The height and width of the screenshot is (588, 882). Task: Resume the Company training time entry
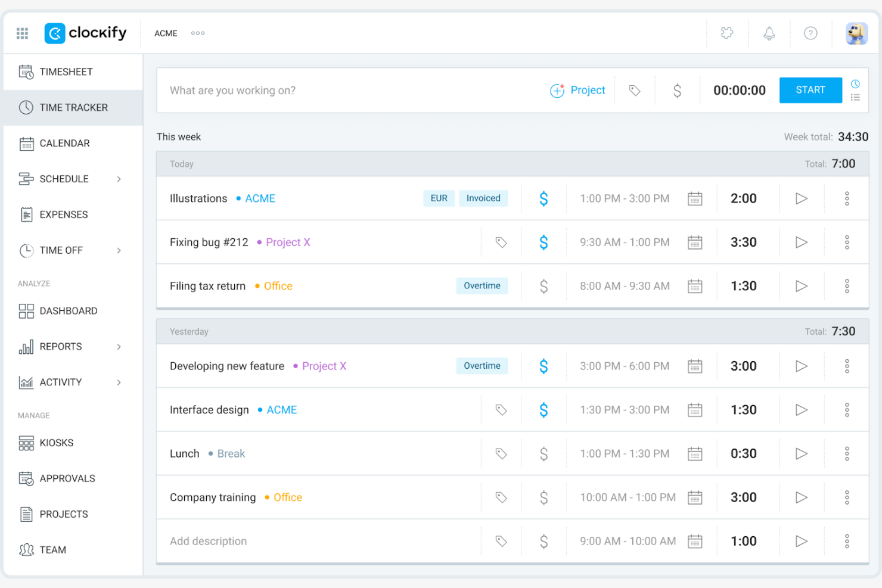point(801,497)
